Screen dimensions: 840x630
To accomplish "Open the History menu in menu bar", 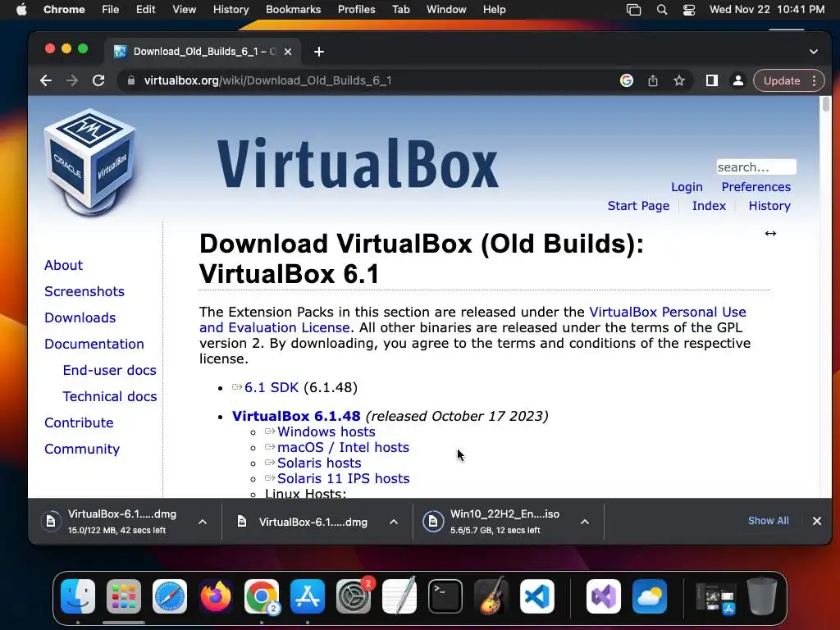I will [x=231, y=9].
